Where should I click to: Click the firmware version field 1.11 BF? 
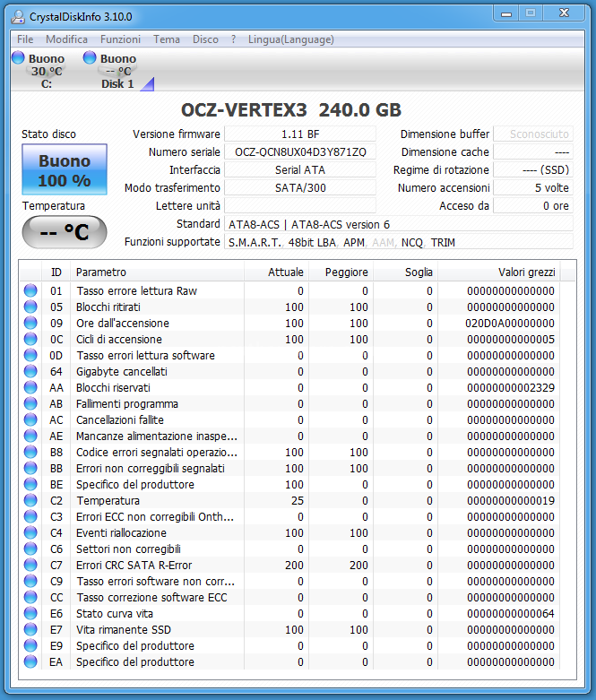click(x=300, y=134)
